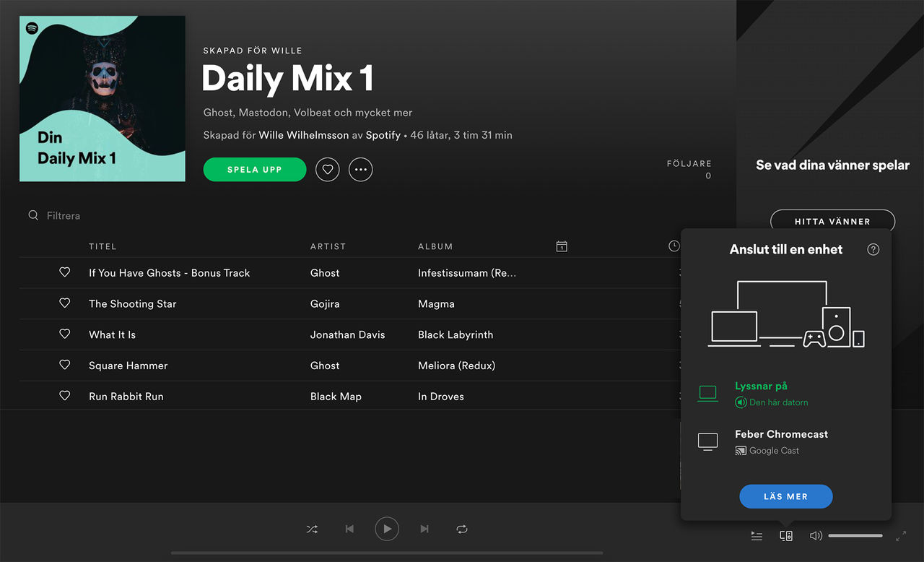Click the blue LÄS MER button
This screenshot has width=924, height=562.
click(x=786, y=496)
